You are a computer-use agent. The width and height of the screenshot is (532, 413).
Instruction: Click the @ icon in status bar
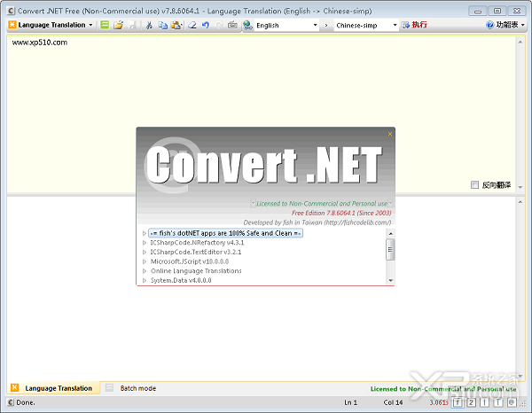tap(512, 402)
